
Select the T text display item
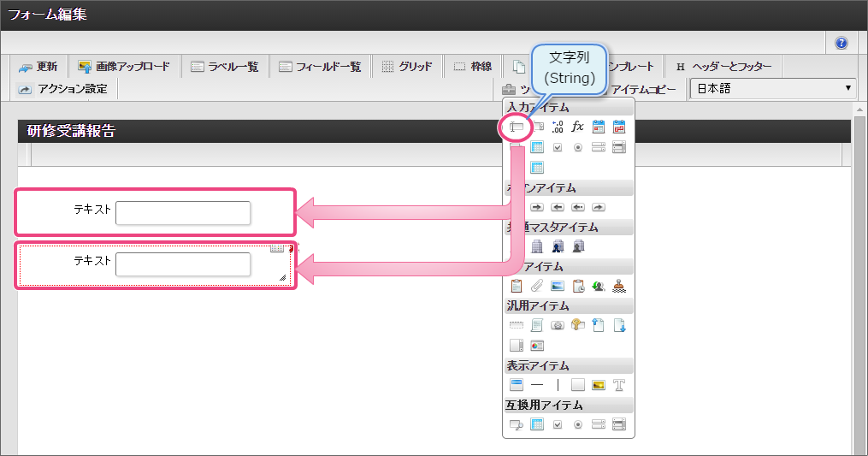click(619, 384)
